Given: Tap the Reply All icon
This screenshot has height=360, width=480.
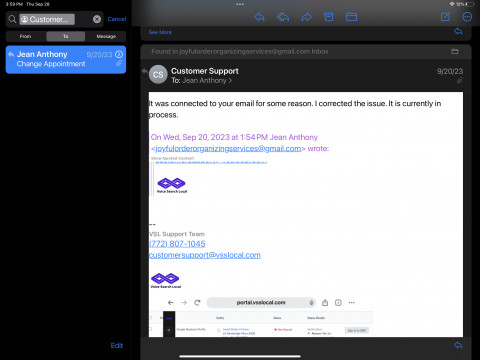Looking at the screenshot, I should 283,17.
